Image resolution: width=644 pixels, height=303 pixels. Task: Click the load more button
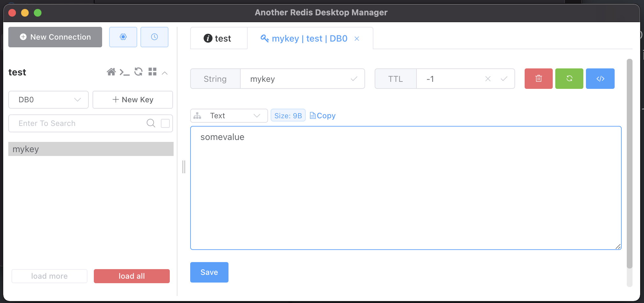click(x=49, y=276)
